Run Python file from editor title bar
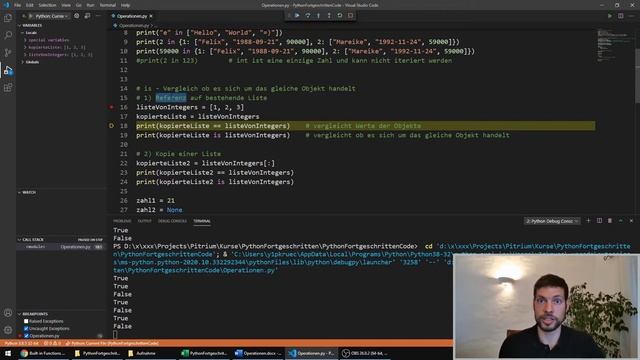Image resolution: width=640 pixels, height=360 pixels. (x=610, y=16)
